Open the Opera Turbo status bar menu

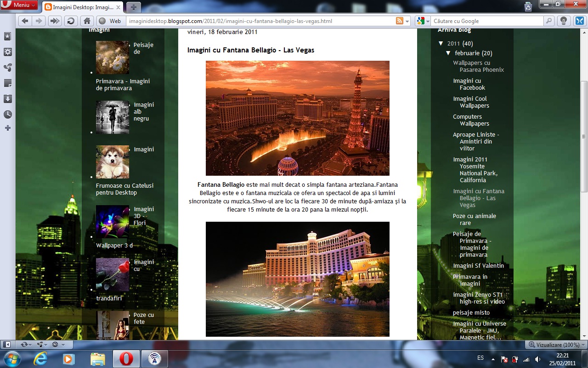58,344
